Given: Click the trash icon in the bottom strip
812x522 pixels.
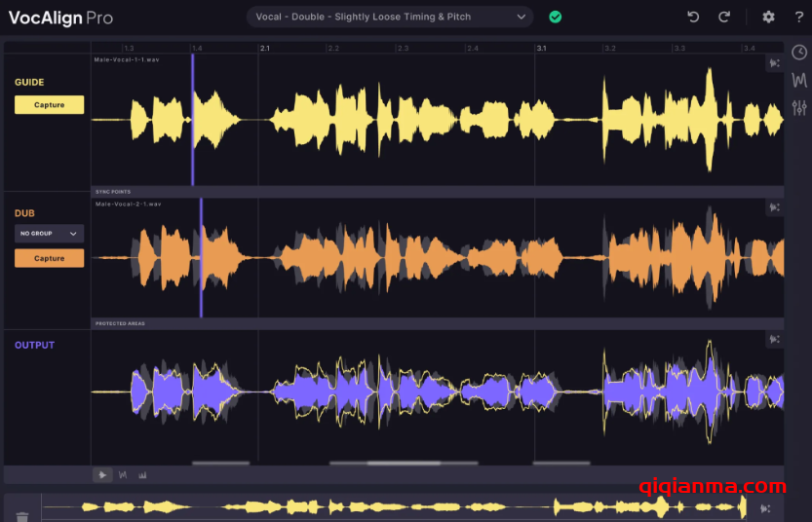Looking at the screenshot, I should [21, 516].
